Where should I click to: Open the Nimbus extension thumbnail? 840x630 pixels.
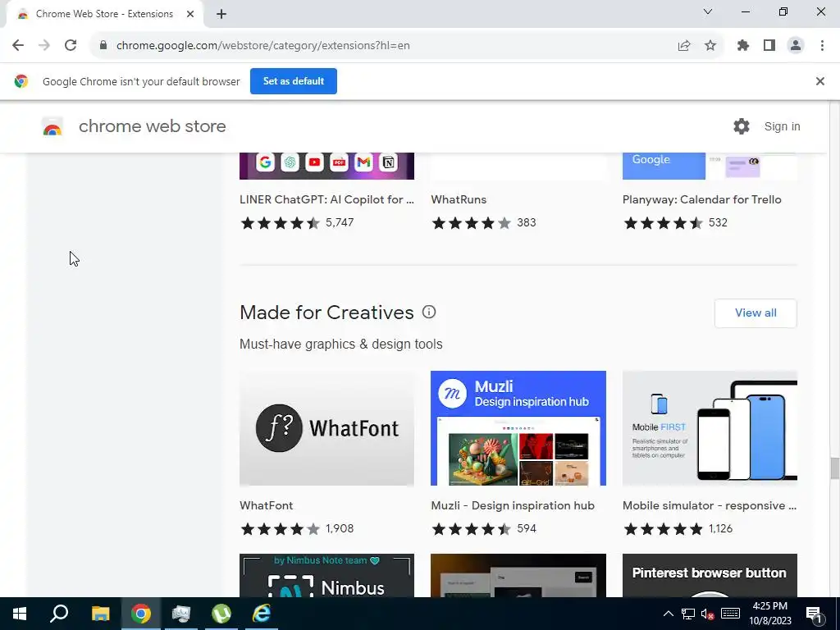click(x=326, y=575)
